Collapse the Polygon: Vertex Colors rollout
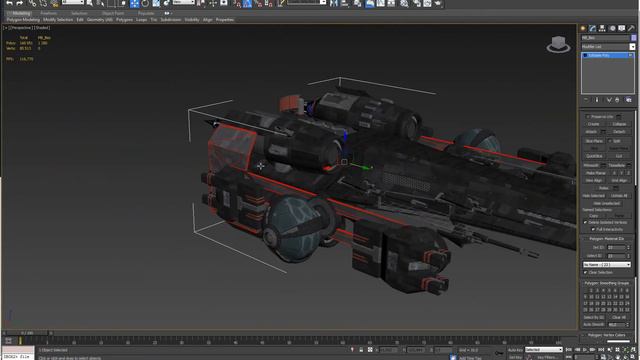The image size is (640, 360). click(606, 335)
